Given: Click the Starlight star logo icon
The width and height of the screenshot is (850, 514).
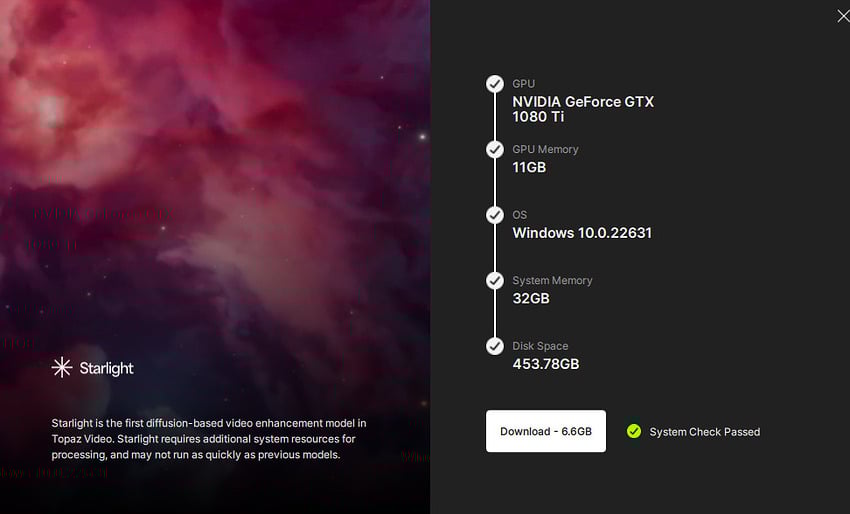Looking at the screenshot, I should [62, 368].
